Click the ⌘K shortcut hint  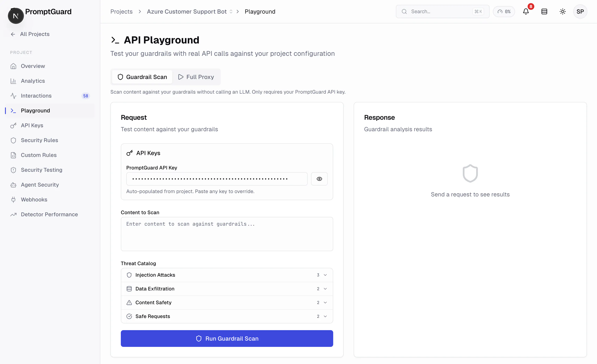tap(478, 11)
